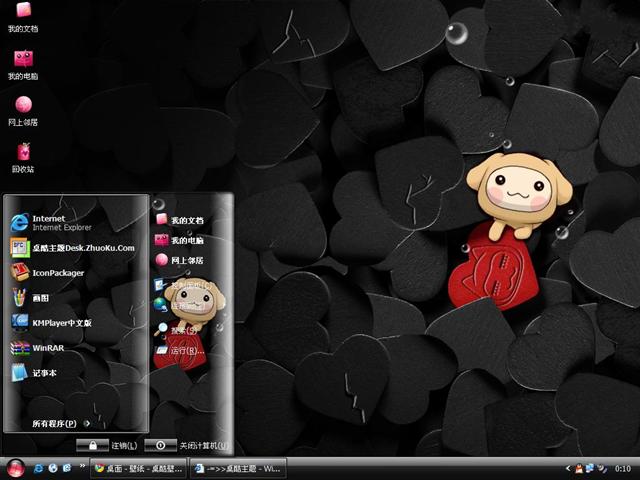Screen dimensions: 640x480
Task: Click the QQ penguin tray icon
Action: [x=579, y=469]
